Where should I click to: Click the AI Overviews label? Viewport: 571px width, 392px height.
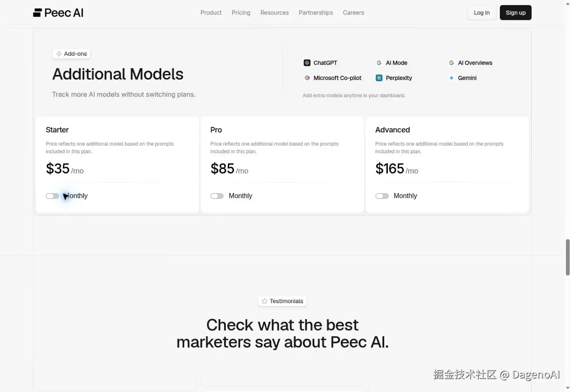[x=475, y=63]
